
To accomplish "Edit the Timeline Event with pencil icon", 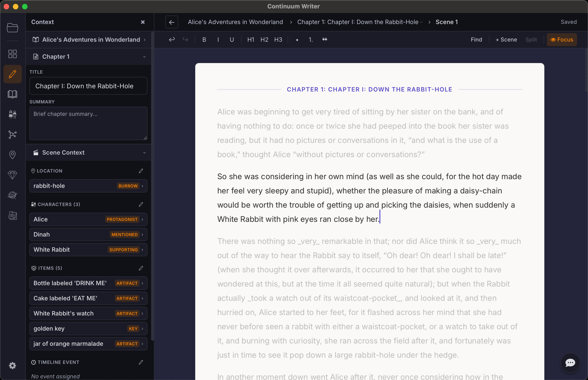I will [141, 362].
